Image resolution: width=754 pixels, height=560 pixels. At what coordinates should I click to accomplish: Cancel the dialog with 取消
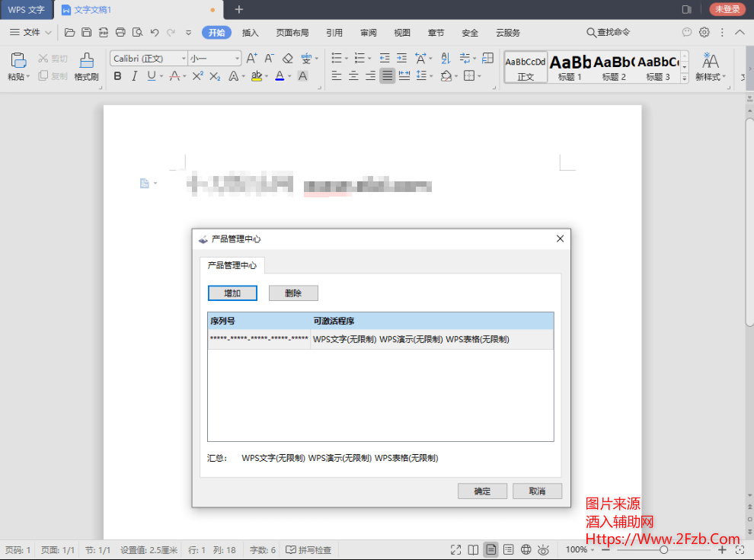pyautogui.click(x=537, y=491)
